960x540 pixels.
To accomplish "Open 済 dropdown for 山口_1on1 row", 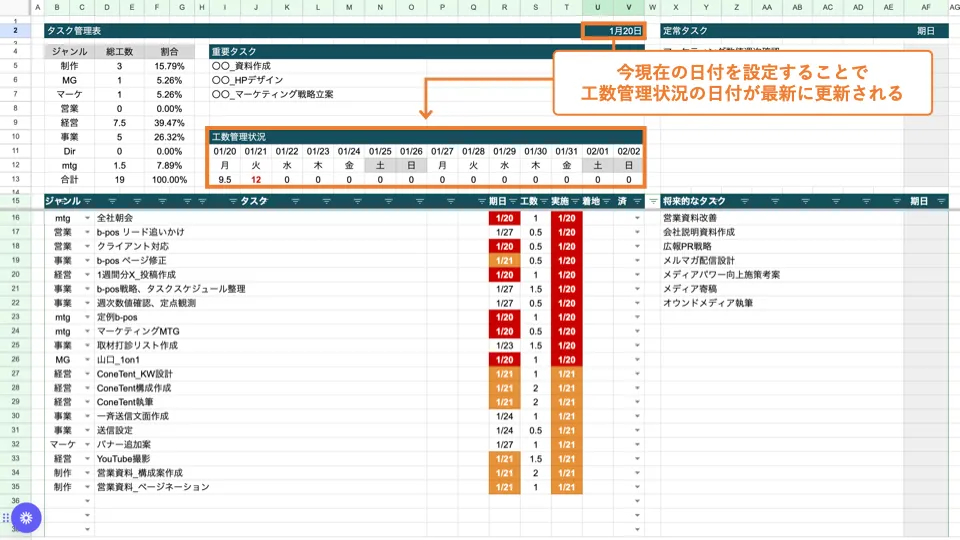I will click(637, 359).
